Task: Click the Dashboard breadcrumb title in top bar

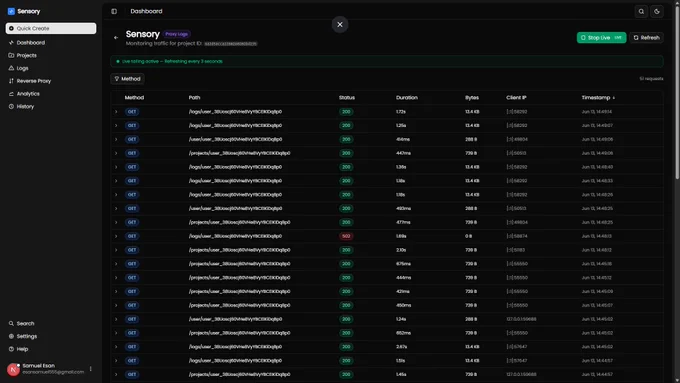Action: pos(146,11)
